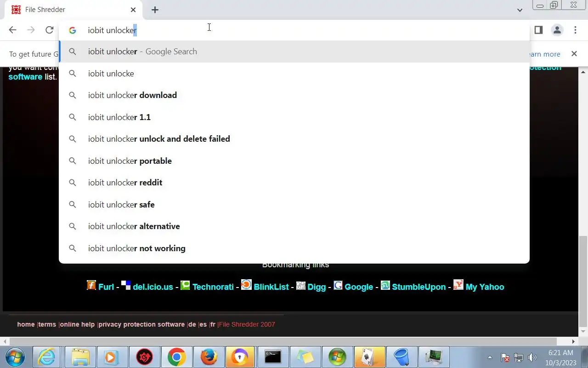Choose 'iobit unlocker reddit' suggestion
The image size is (588, 368).
click(294, 183)
